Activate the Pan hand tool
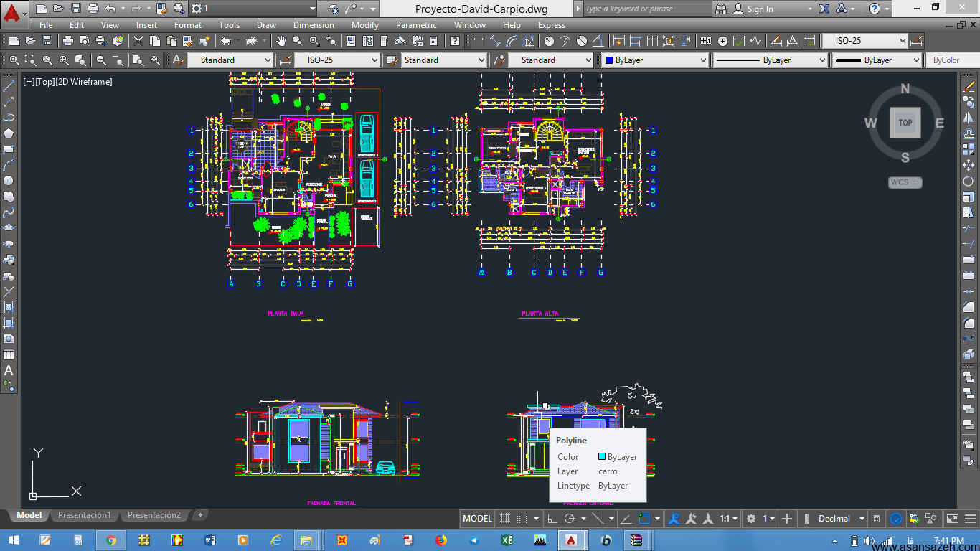 click(x=281, y=41)
